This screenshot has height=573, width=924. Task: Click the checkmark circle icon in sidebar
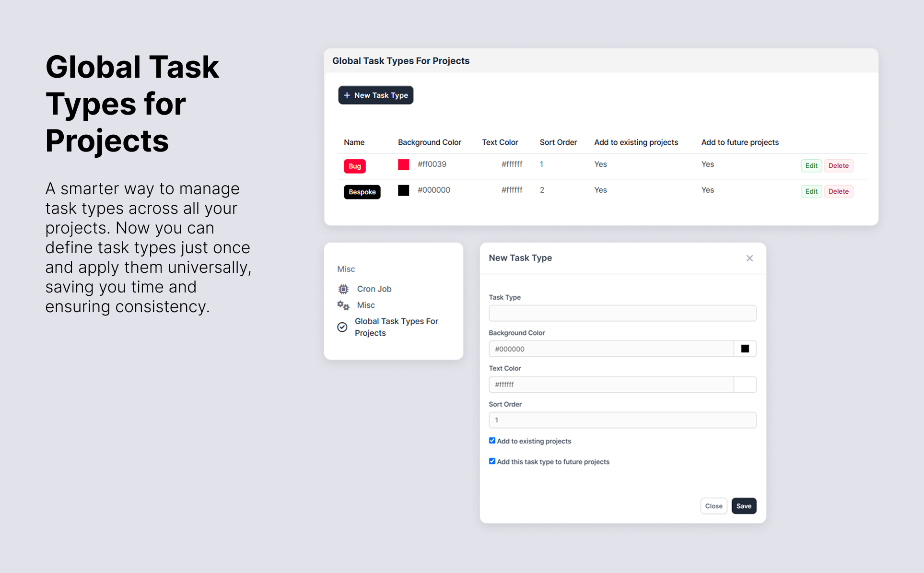(x=342, y=327)
